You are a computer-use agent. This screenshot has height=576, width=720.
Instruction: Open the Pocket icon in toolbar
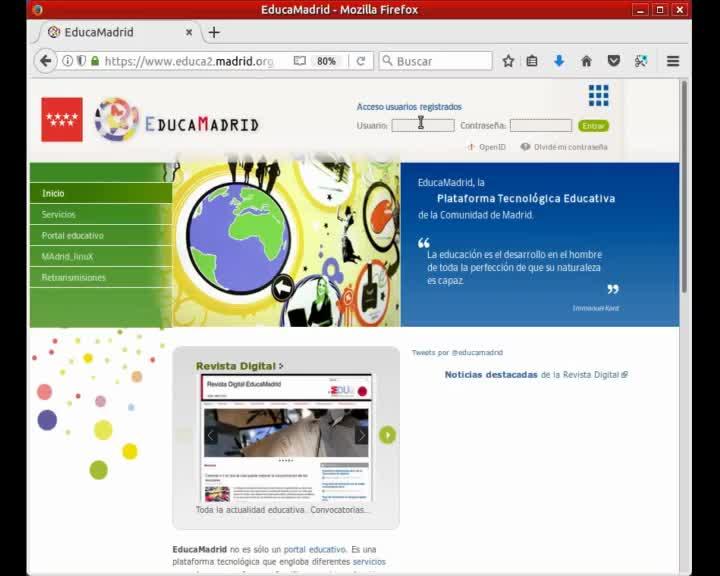(x=613, y=61)
